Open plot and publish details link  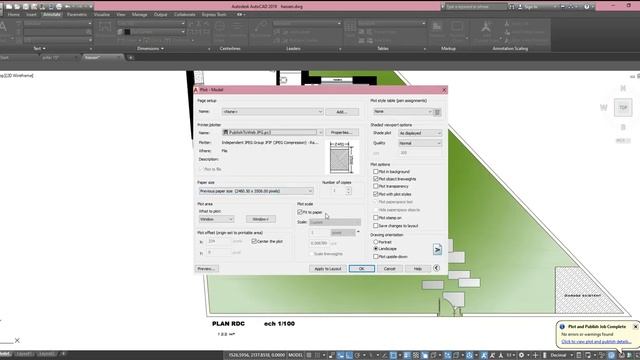coord(596,342)
